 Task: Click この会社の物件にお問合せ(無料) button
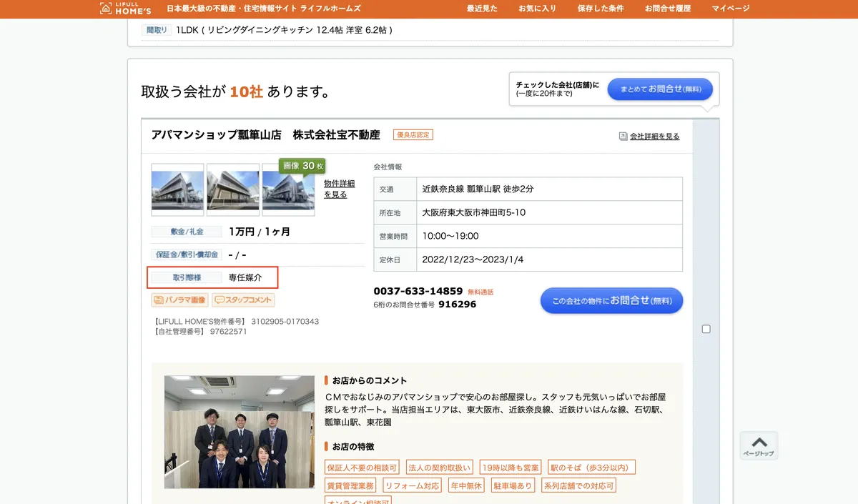(611, 301)
